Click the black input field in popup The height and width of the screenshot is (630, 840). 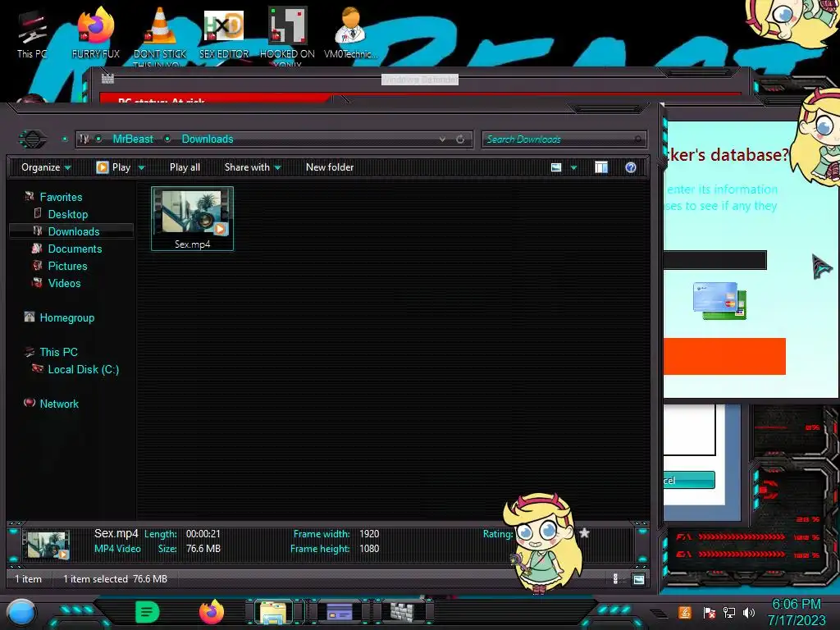coord(715,260)
